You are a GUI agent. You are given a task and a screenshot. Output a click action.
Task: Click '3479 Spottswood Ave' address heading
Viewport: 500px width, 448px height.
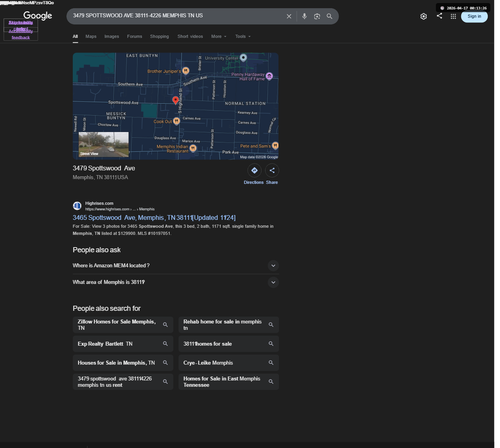coord(104,168)
